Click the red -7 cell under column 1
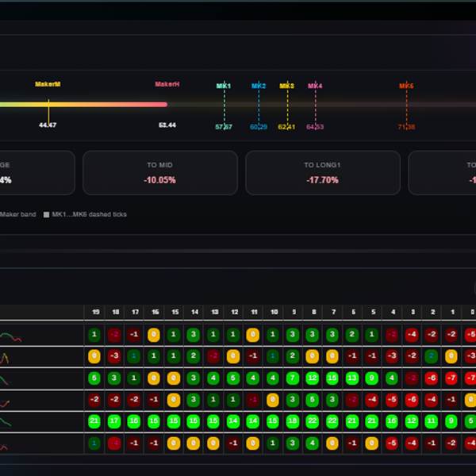Image resolution: width=476 pixels, height=476 pixels. tap(451, 378)
